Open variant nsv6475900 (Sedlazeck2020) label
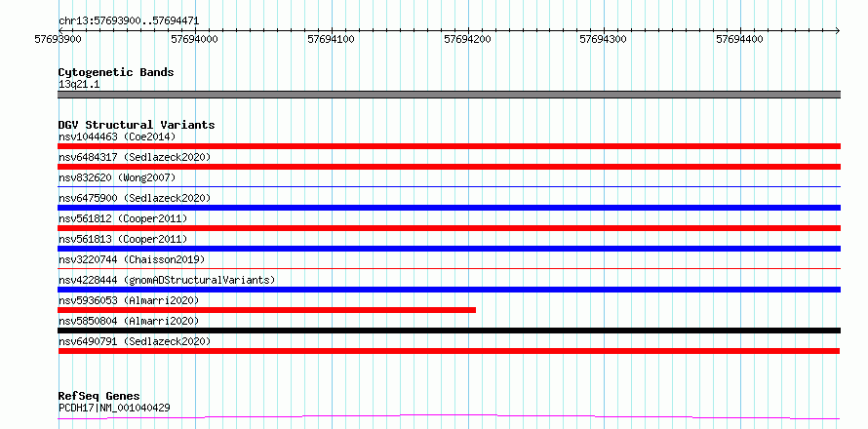This screenshot has width=868, height=429. (135, 198)
